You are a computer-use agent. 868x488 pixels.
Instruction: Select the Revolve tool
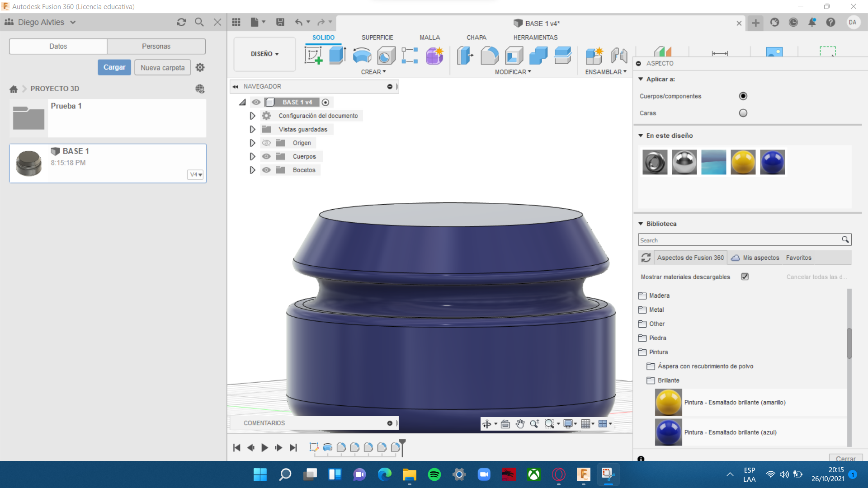pyautogui.click(x=362, y=56)
